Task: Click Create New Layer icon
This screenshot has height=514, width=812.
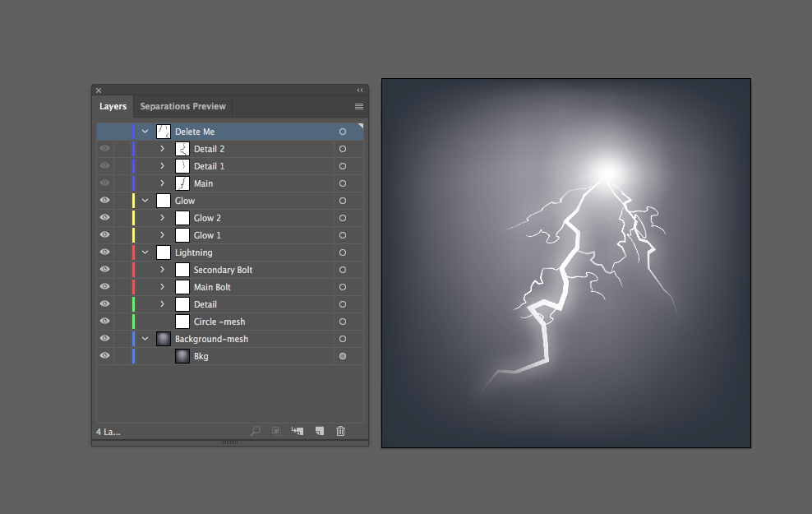Action: coord(320,431)
